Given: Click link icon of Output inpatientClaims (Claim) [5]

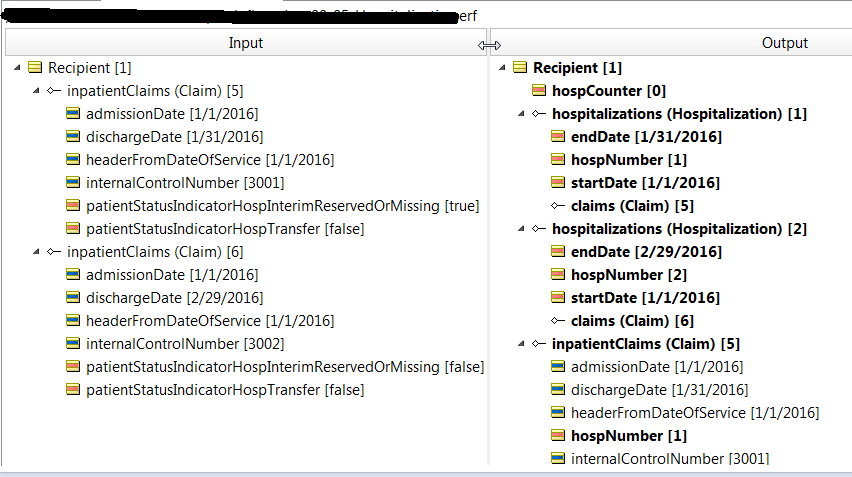Looking at the screenshot, I should 539,343.
